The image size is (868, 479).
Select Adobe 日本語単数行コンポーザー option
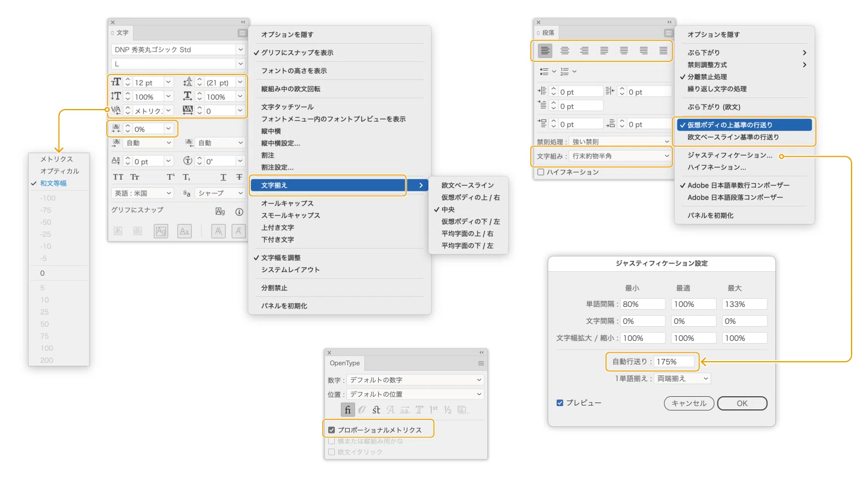(x=738, y=185)
